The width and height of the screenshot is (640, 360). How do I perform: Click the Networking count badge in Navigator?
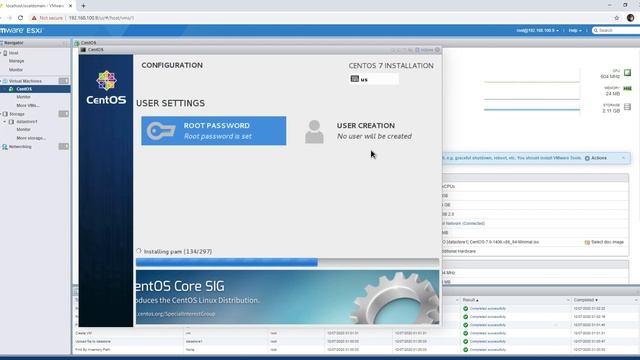tap(64, 147)
